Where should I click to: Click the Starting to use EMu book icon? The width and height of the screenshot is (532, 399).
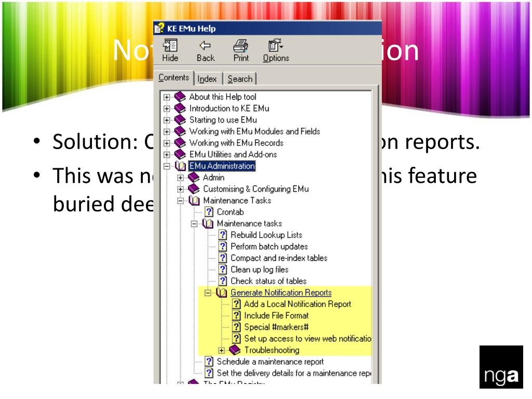click(180, 120)
